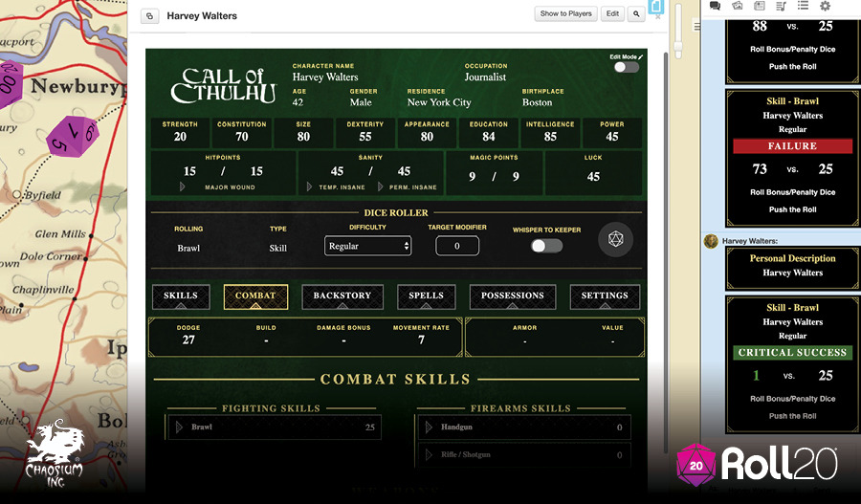Open the Collections list icon in sidebar
Screen dimensions: 861x504
point(803,6)
